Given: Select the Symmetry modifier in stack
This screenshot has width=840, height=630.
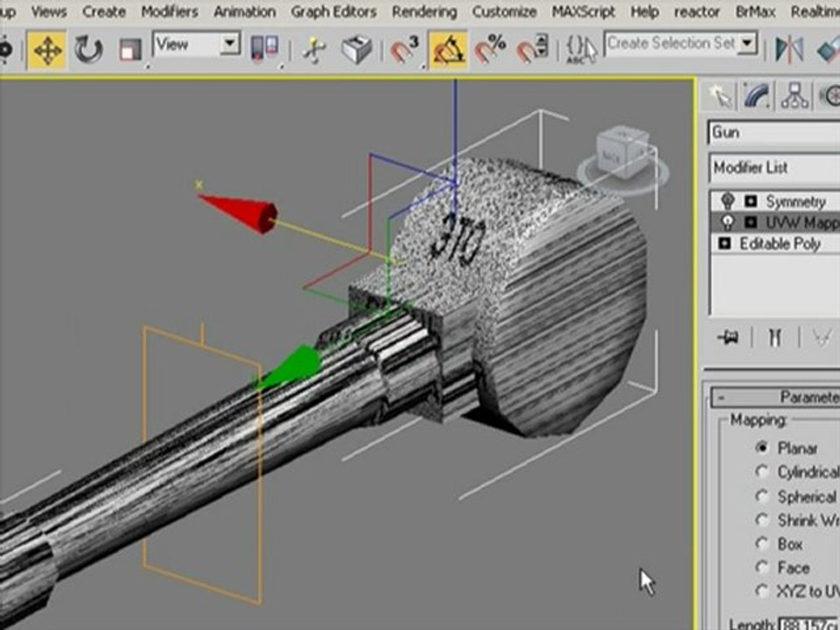Looking at the screenshot, I should tap(795, 201).
